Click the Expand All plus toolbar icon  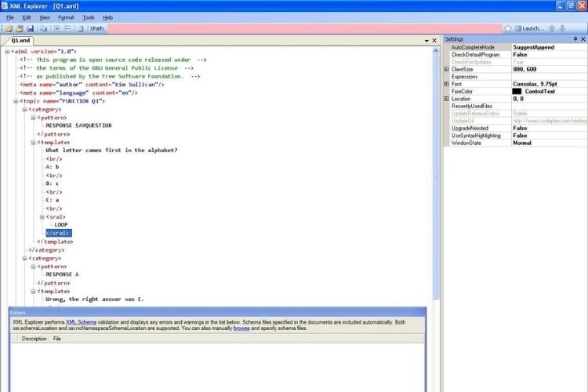click(57, 28)
